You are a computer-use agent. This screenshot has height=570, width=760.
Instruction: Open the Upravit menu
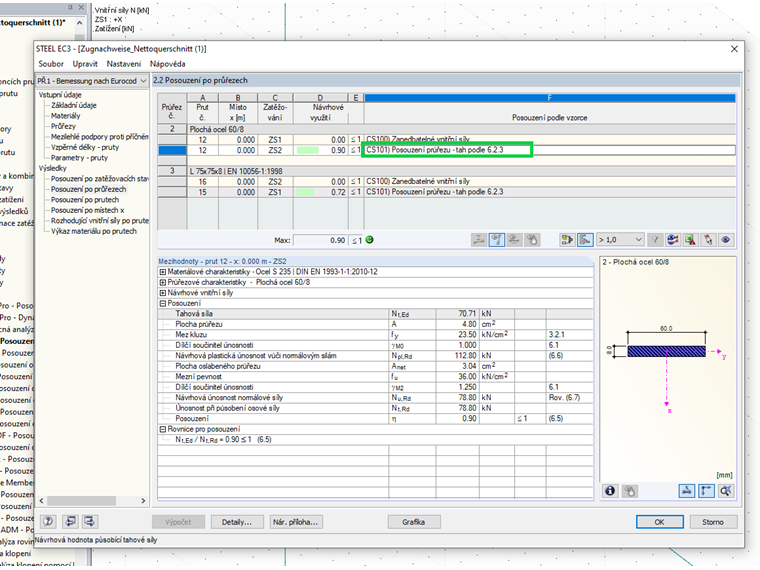[x=85, y=64]
